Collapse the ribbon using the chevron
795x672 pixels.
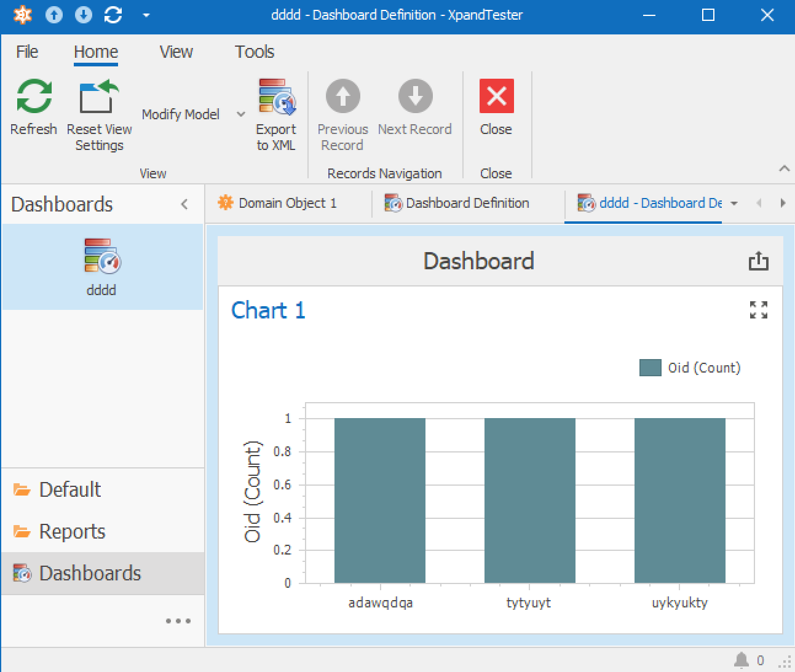click(x=784, y=168)
